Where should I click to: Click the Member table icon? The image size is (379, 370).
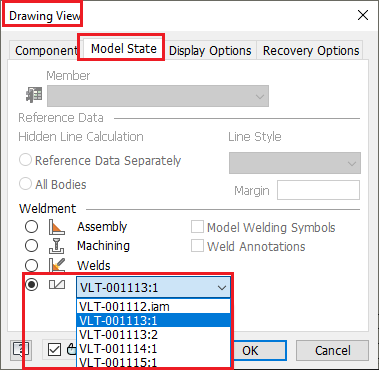tap(34, 95)
